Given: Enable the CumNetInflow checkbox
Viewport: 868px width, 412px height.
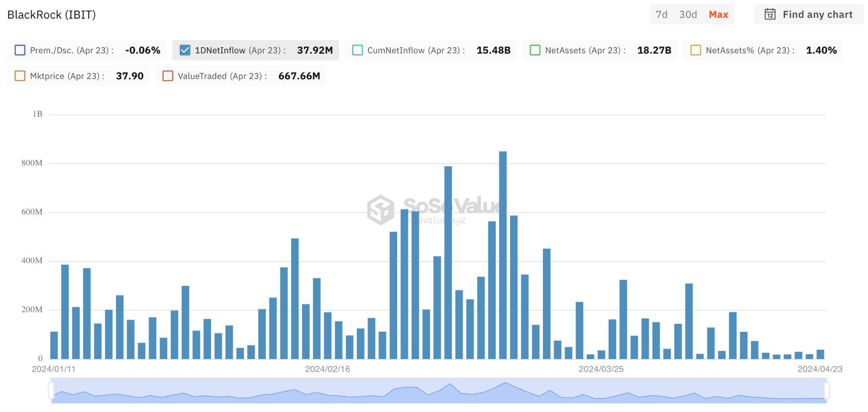Looking at the screenshot, I should pos(357,50).
